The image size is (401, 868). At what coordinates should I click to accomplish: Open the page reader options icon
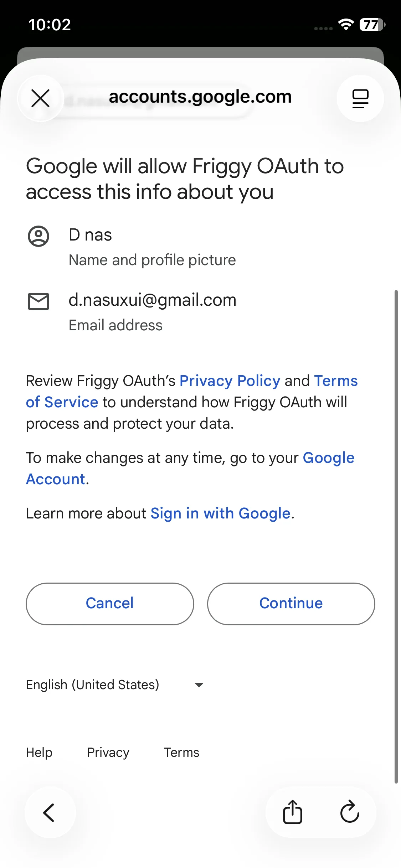tap(360, 98)
